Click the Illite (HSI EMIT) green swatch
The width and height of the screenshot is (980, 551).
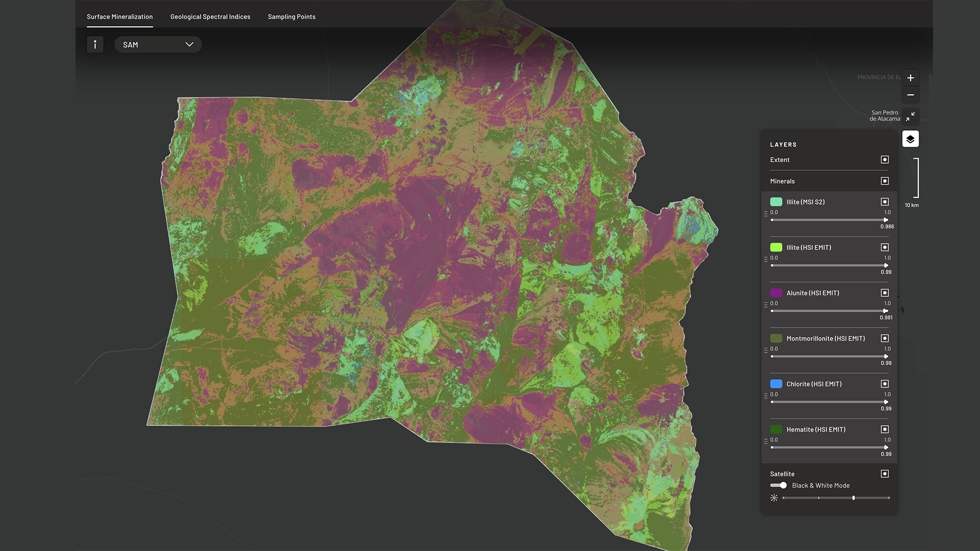click(776, 247)
